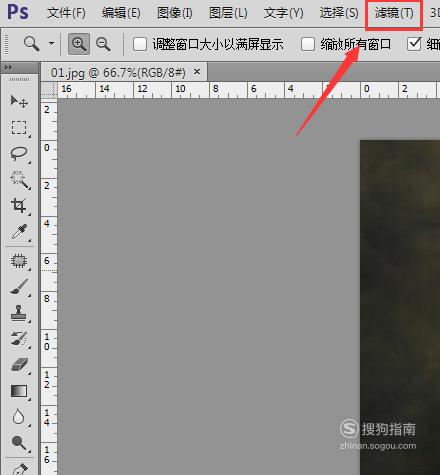Open the 图层(L) menu

228,13
